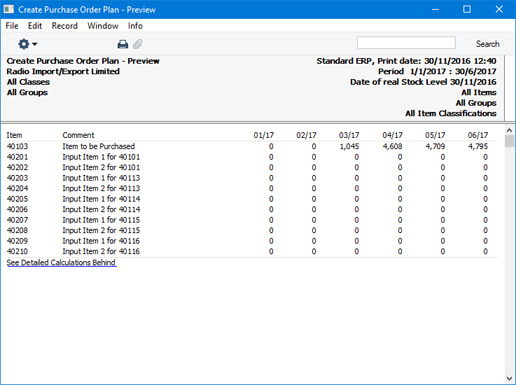Open See Detailed Calculations Behind link

(61, 263)
